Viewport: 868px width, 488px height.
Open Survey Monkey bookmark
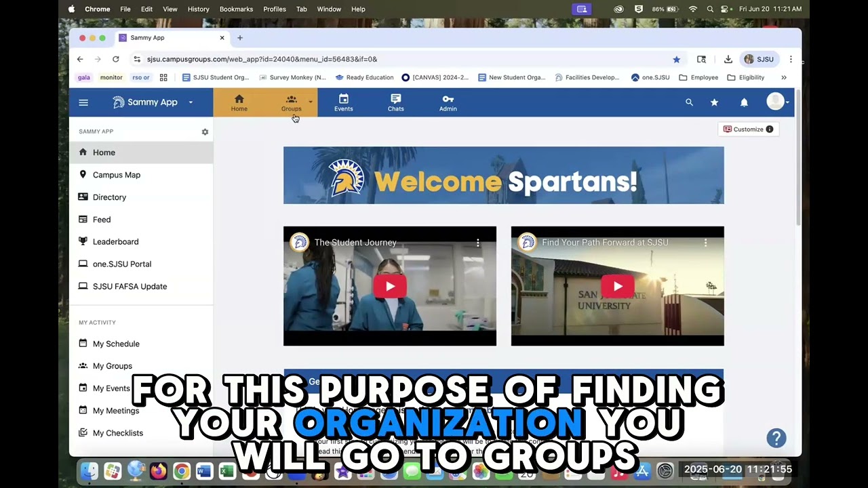(292, 77)
